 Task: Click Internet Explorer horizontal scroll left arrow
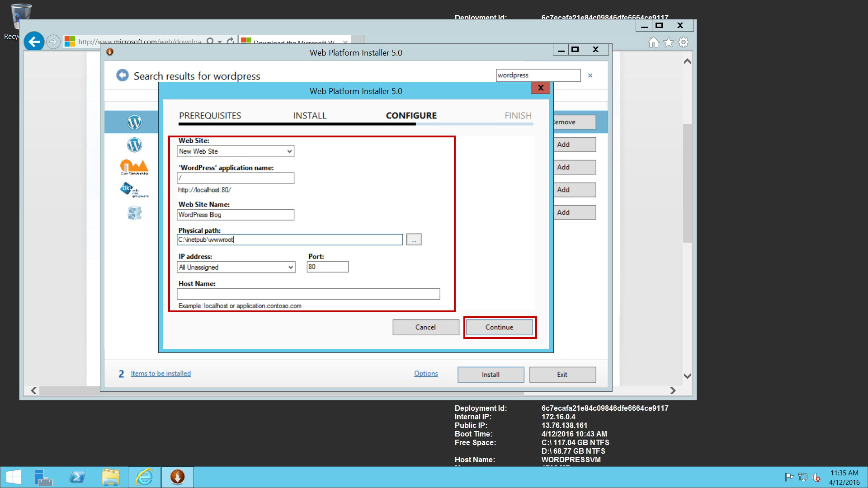click(33, 390)
